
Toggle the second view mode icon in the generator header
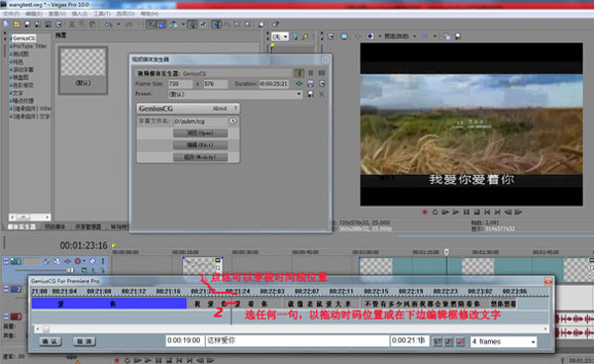click(x=311, y=73)
